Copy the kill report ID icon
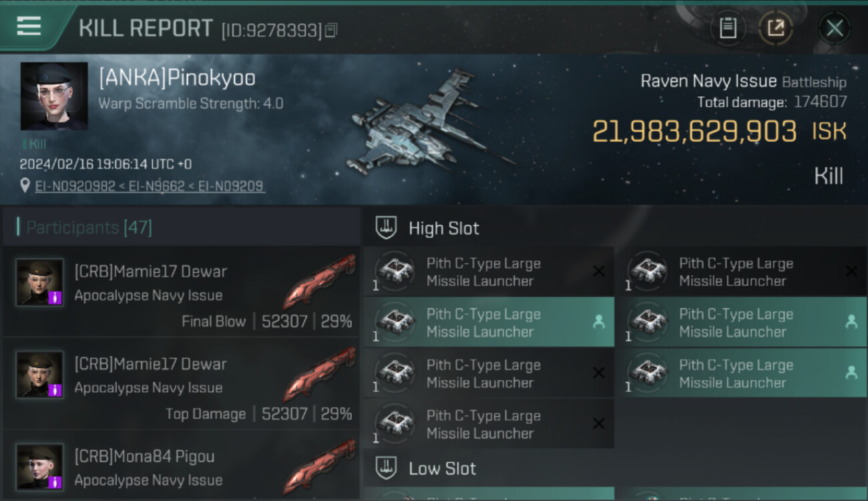 tap(331, 30)
